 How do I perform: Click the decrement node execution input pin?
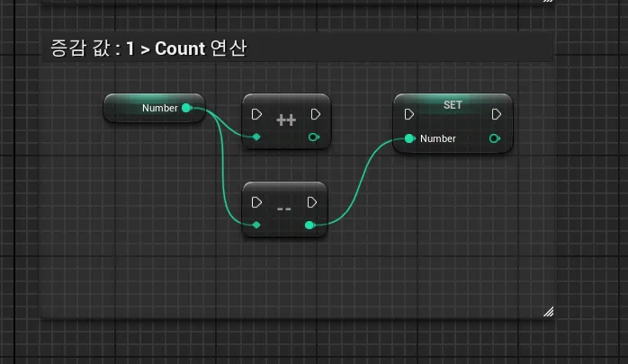[256, 202]
